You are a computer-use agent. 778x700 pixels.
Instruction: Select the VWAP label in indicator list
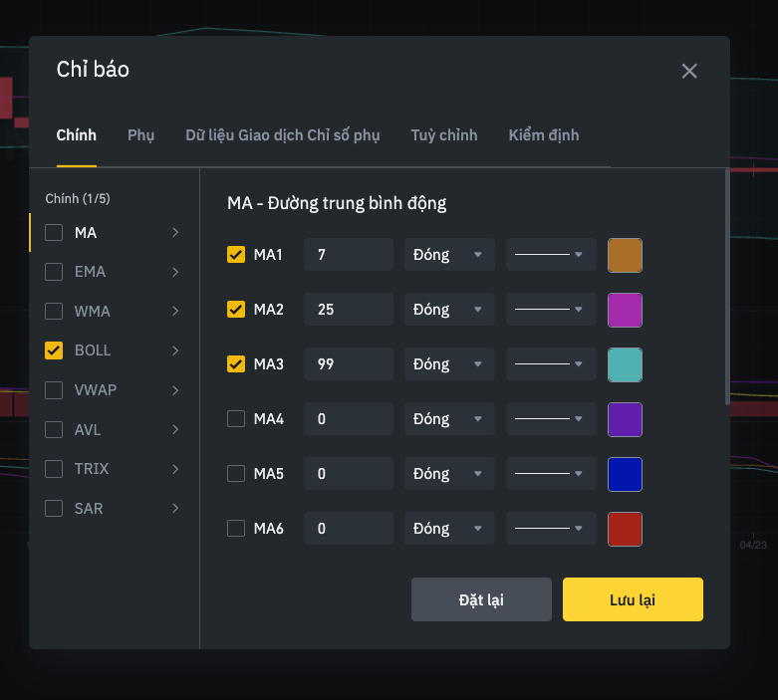coord(96,390)
